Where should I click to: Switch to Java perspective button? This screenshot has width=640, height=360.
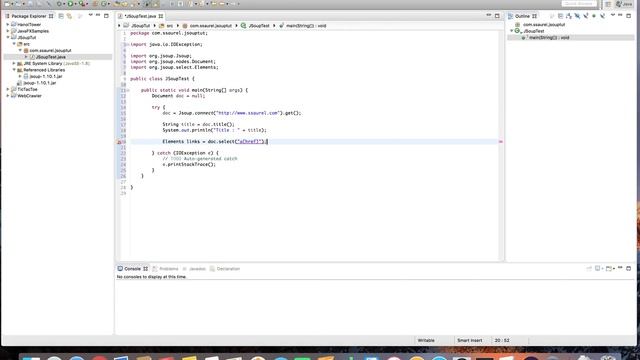click(x=624, y=4)
